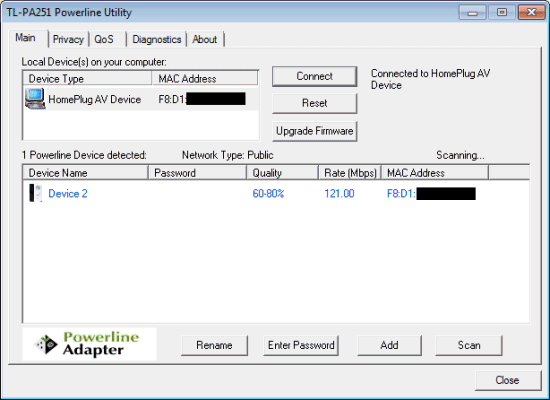Show the About tab
Image resolution: width=550 pixels, height=400 pixels.
[x=205, y=39]
